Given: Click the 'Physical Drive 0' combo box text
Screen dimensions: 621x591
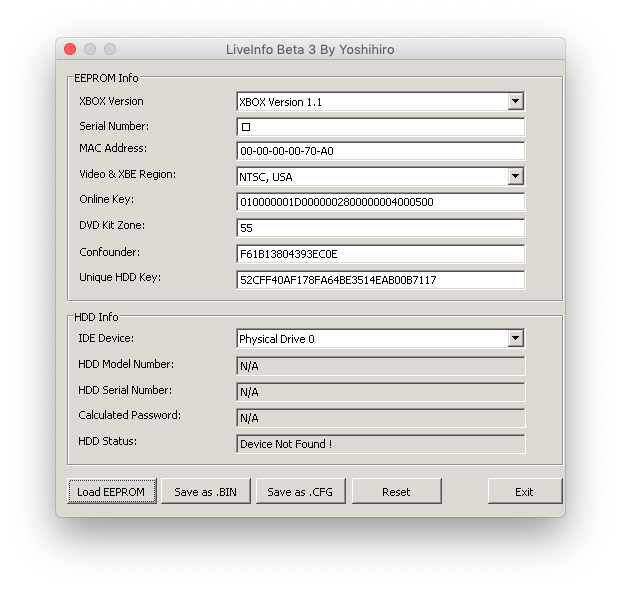Looking at the screenshot, I should tap(276, 339).
